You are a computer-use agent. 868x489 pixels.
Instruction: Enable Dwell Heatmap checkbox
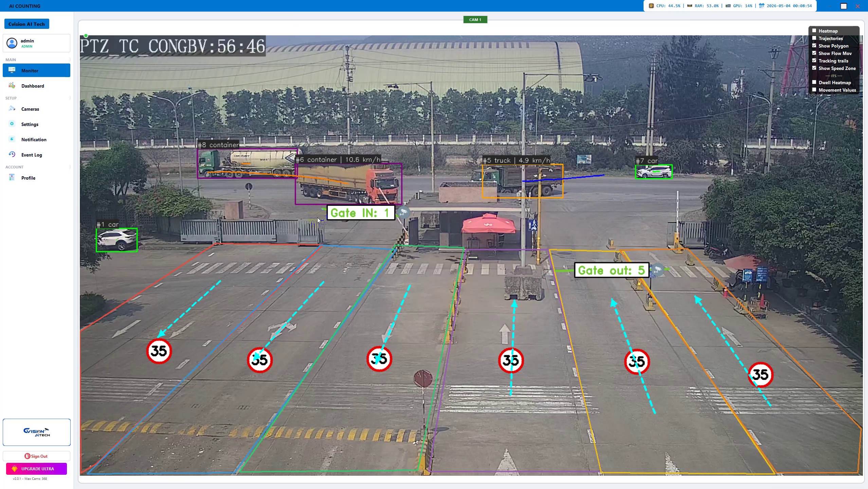click(x=814, y=82)
